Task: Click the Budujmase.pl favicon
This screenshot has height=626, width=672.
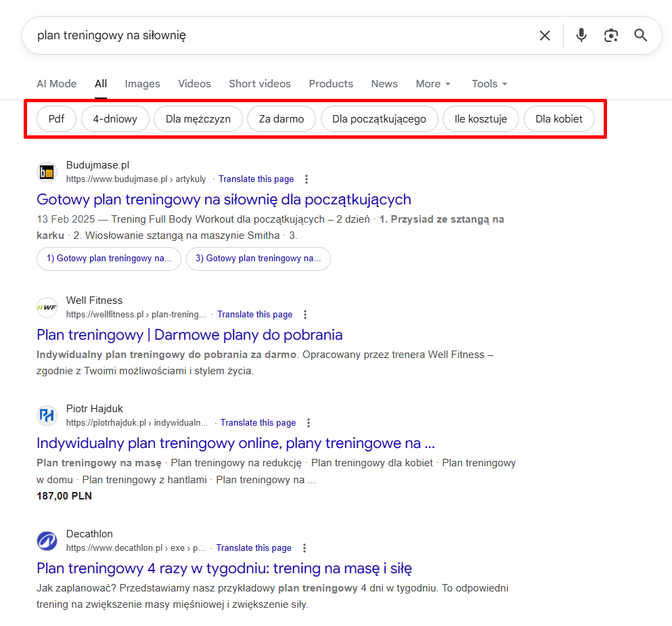Action: pyautogui.click(x=47, y=172)
